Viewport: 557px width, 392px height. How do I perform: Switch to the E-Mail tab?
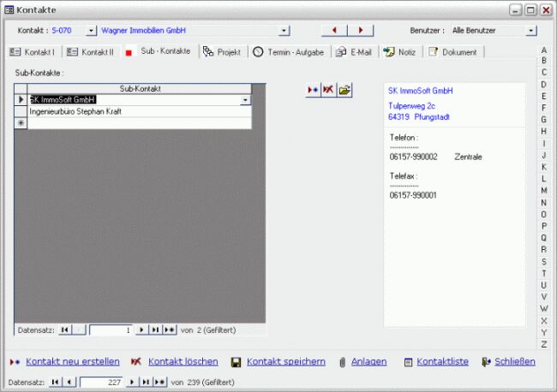[x=353, y=52]
